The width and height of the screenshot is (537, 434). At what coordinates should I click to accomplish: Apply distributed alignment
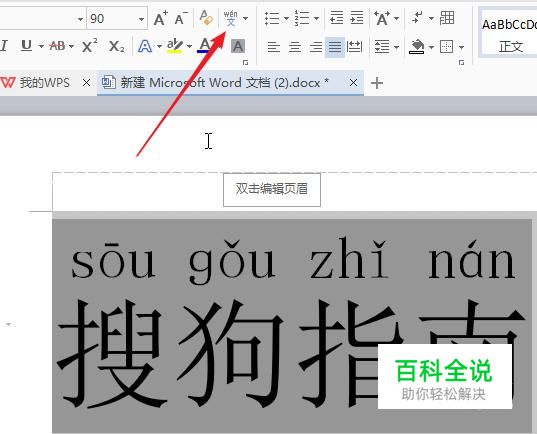click(354, 47)
